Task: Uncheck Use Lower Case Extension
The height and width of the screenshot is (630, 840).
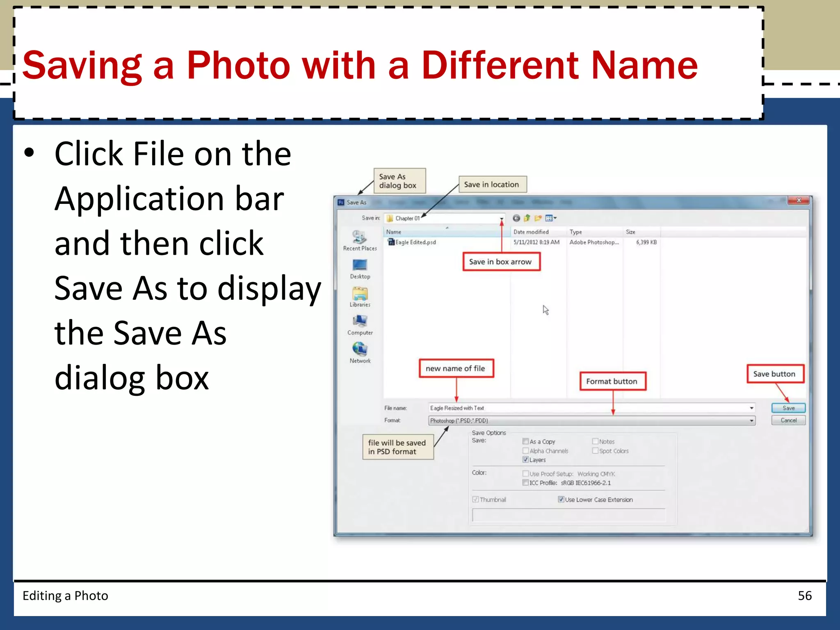Action: (561, 500)
